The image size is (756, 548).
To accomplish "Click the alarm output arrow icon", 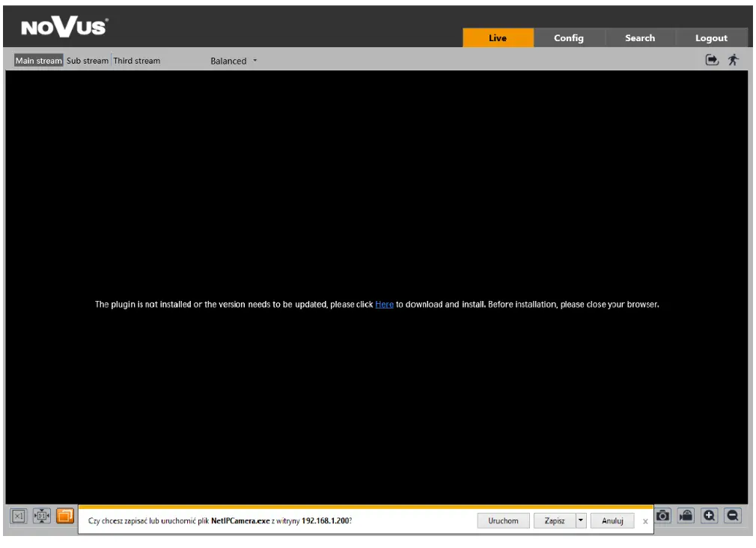I will [x=712, y=60].
